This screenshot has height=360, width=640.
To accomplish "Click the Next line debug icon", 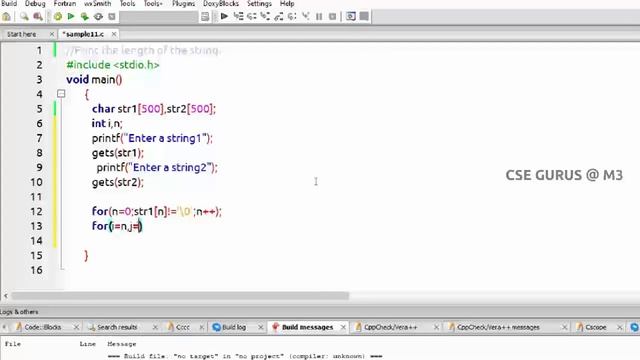I will (x=252, y=17).
